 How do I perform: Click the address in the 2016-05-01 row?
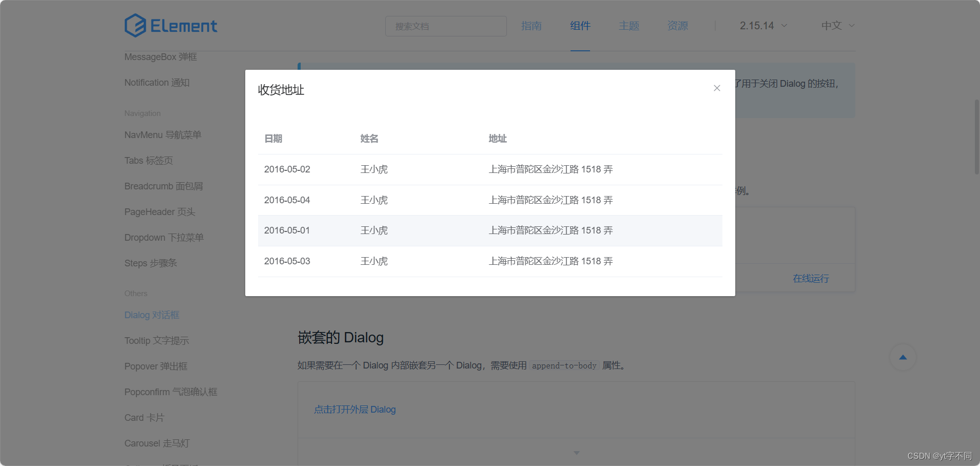(x=551, y=230)
